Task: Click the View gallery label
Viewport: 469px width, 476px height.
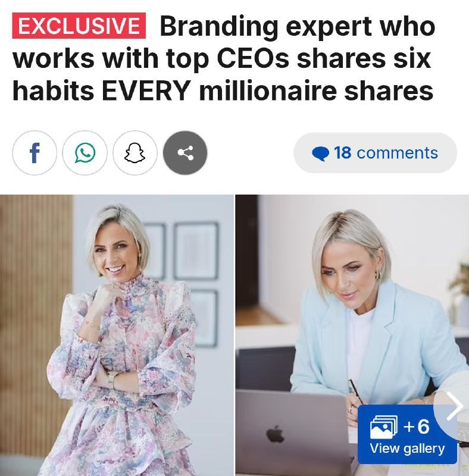Action: [407, 449]
